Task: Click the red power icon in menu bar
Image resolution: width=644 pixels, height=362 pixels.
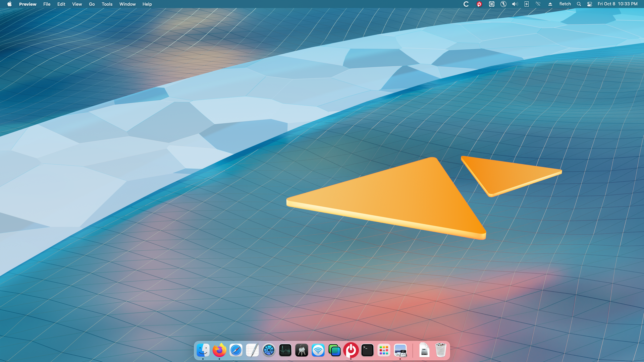Action: pyautogui.click(x=479, y=4)
